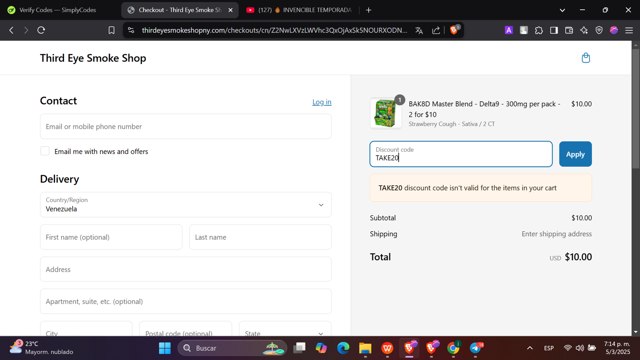The height and width of the screenshot is (360, 640).
Task: Open Brave VPN shield icon
Action: pyautogui.click(x=599, y=30)
